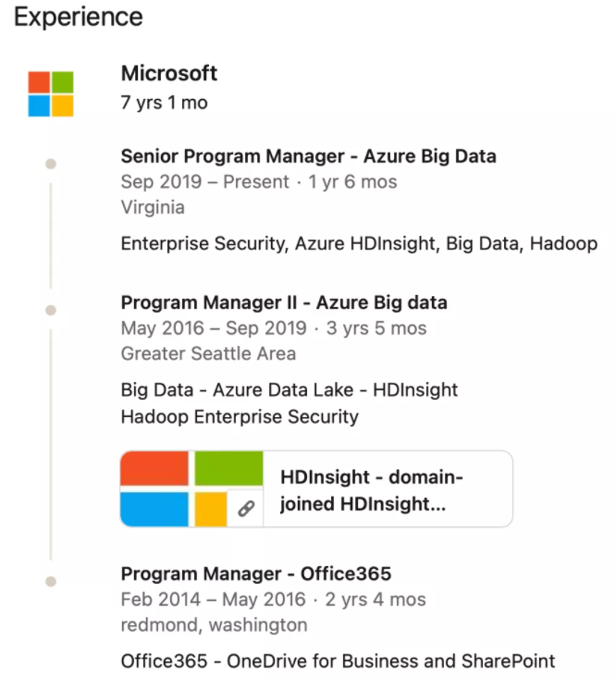Click the Microsoft logo thumbnail in media card
This screenshot has width=616, height=678.
pos(191,488)
